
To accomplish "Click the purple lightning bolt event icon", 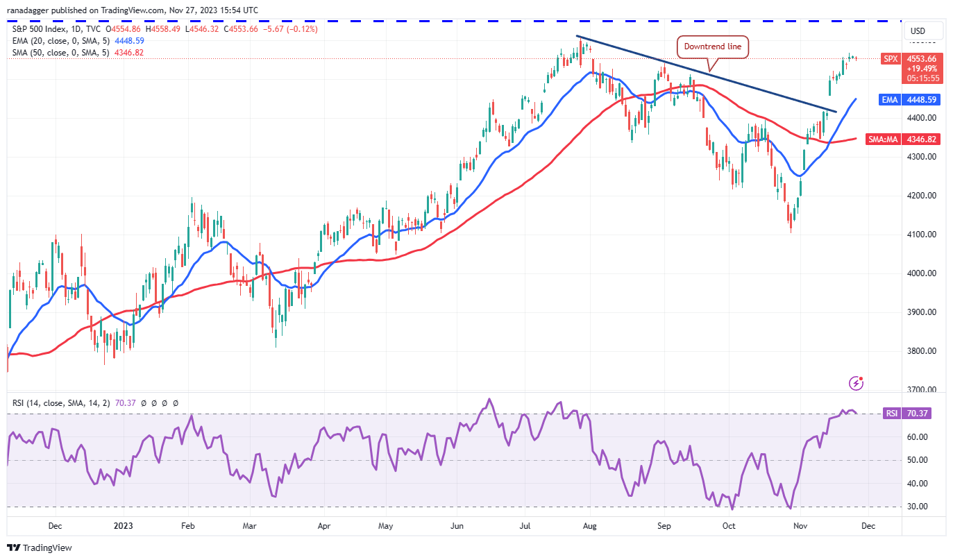I will click(857, 383).
